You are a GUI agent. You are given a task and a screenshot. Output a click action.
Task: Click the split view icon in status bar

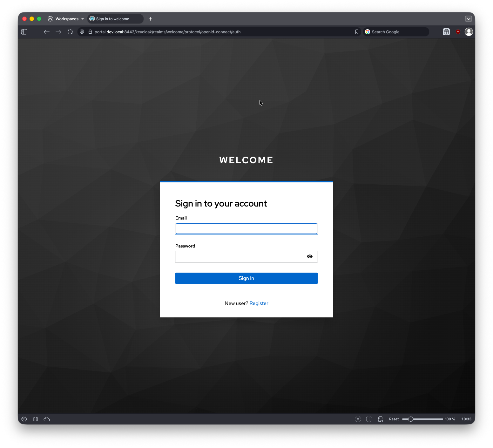pos(369,419)
